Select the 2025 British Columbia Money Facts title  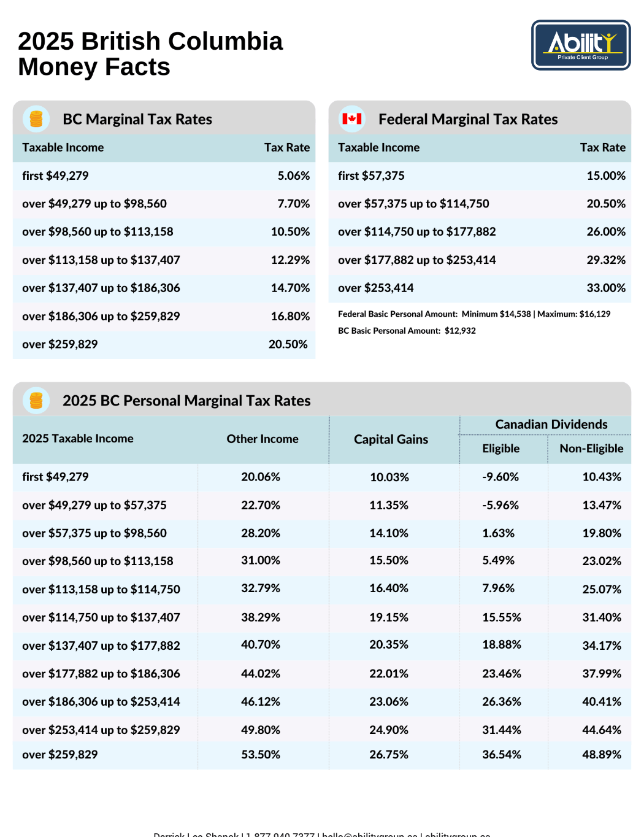click(x=150, y=54)
